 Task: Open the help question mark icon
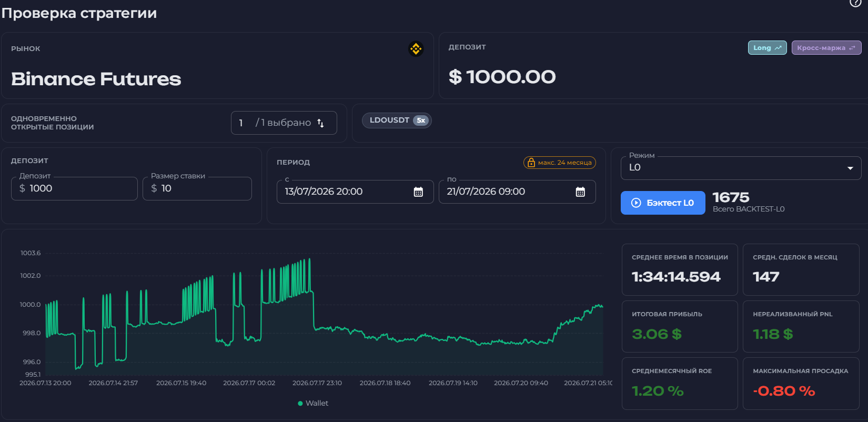pos(856,3)
